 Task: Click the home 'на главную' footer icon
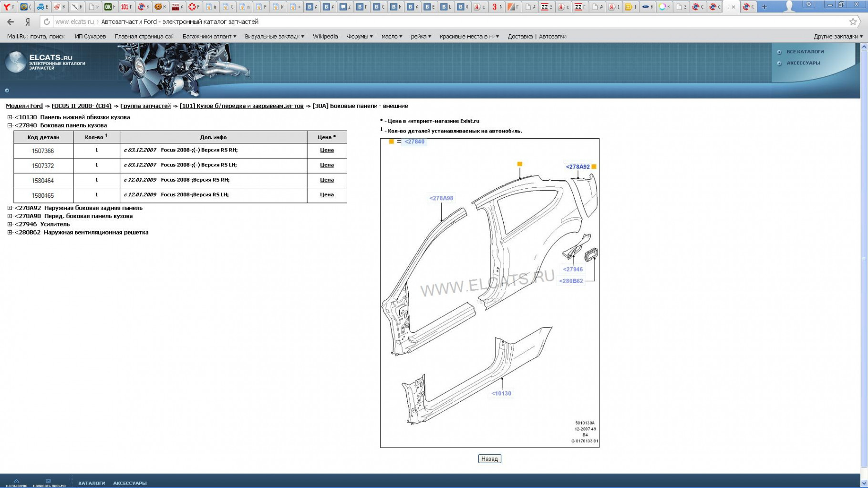pyautogui.click(x=16, y=481)
